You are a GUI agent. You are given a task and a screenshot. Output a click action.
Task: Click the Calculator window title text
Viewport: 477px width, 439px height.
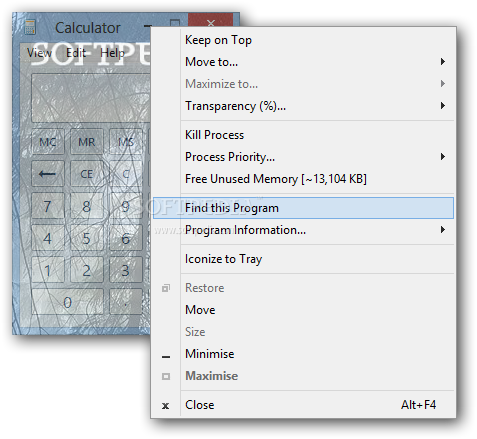coord(88,28)
